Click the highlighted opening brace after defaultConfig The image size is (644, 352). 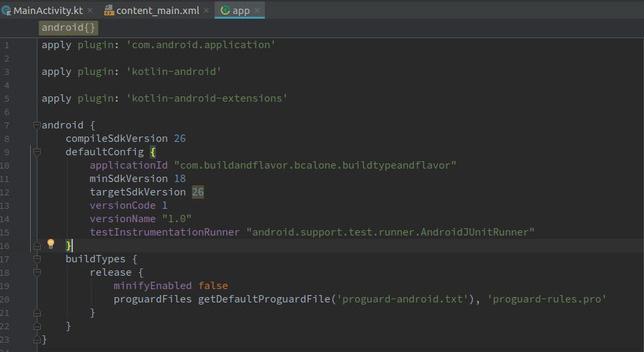tap(152, 152)
